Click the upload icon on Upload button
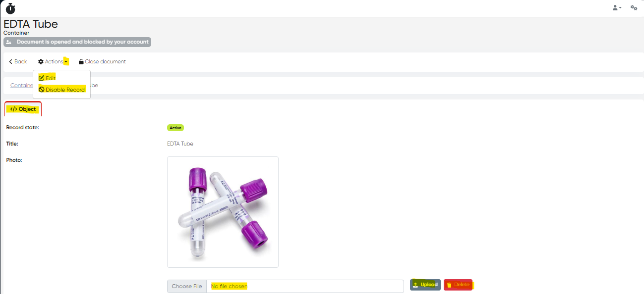 (415, 285)
